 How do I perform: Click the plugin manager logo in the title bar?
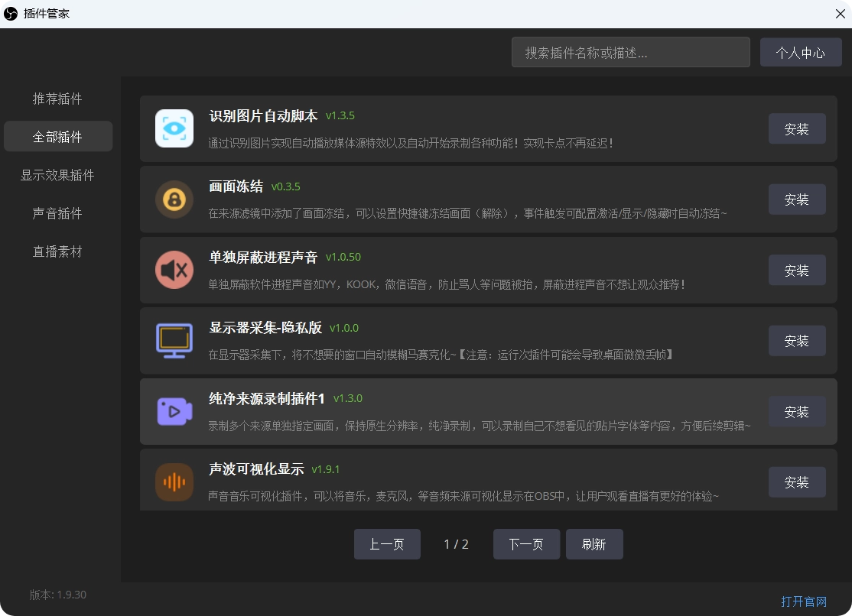coord(11,13)
